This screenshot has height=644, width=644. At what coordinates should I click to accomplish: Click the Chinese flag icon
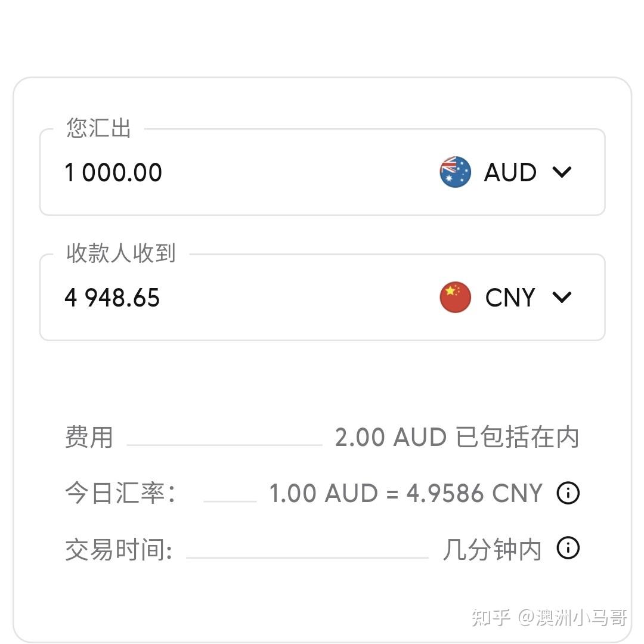pyautogui.click(x=455, y=297)
